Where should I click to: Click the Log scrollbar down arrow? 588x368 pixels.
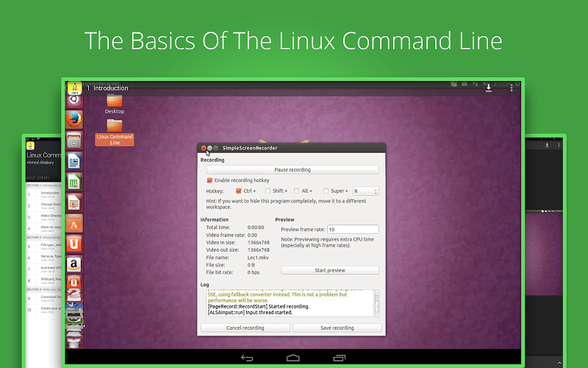coord(377,314)
